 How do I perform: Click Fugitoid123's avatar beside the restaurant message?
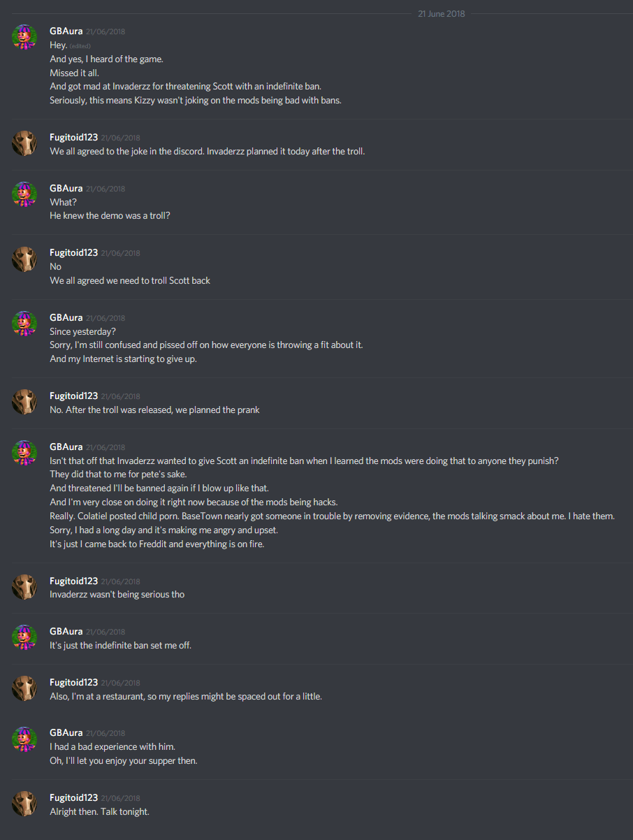point(24,688)
